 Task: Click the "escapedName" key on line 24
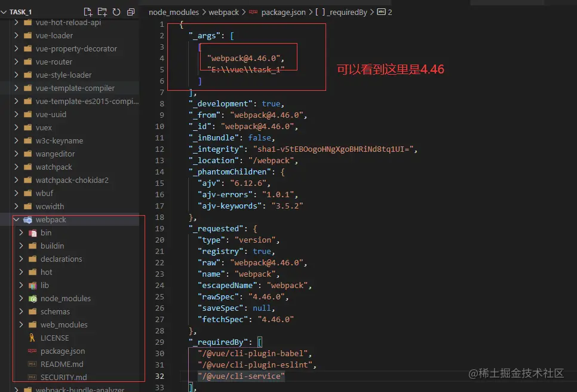[x=228, y=285]
